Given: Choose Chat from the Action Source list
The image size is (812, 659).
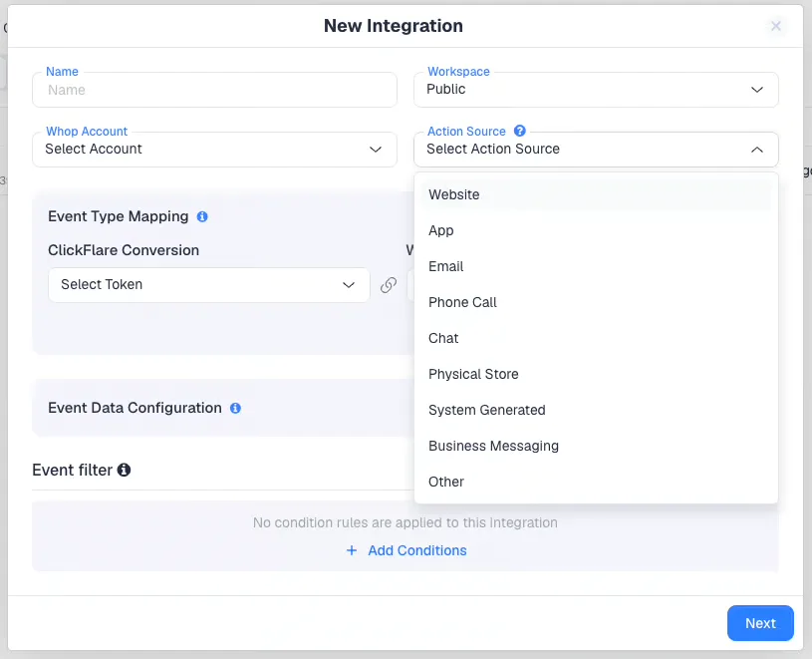Looking at the screenshot, I should [x=596, y=338].
